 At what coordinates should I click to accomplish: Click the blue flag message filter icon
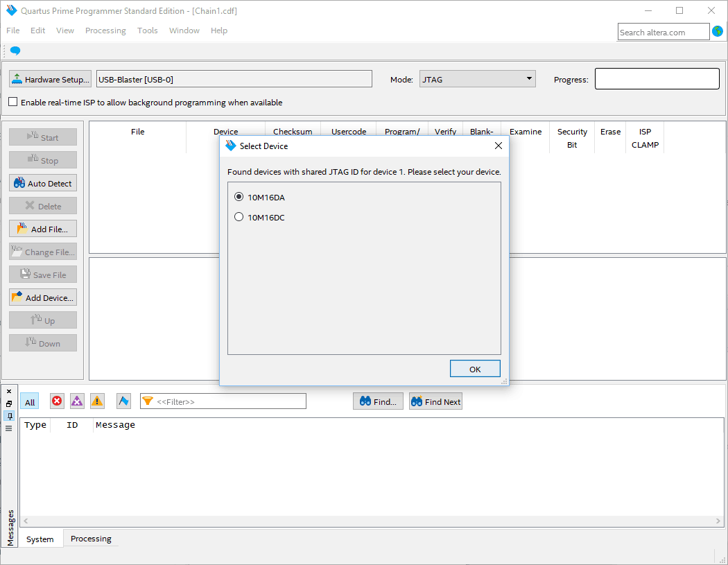(x=123, y=401)
